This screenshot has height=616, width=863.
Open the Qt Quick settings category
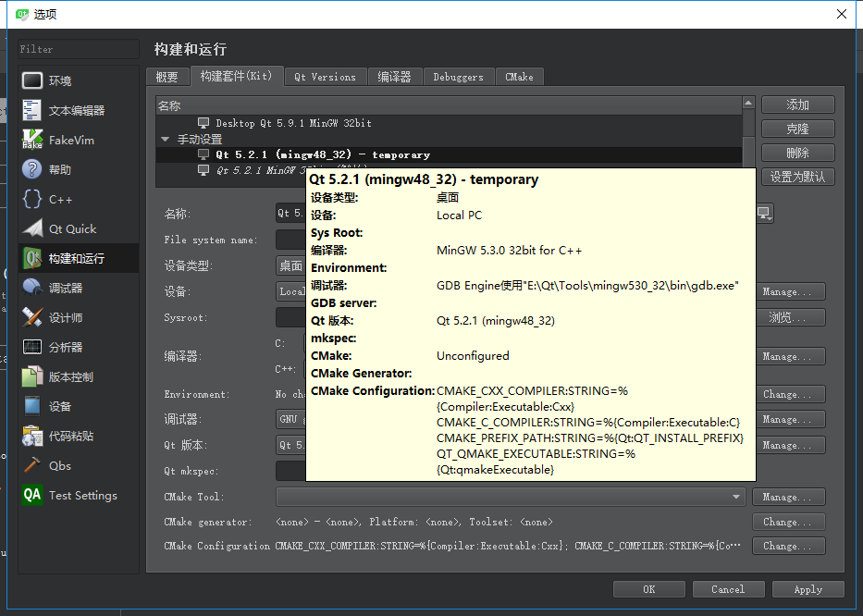78,229
